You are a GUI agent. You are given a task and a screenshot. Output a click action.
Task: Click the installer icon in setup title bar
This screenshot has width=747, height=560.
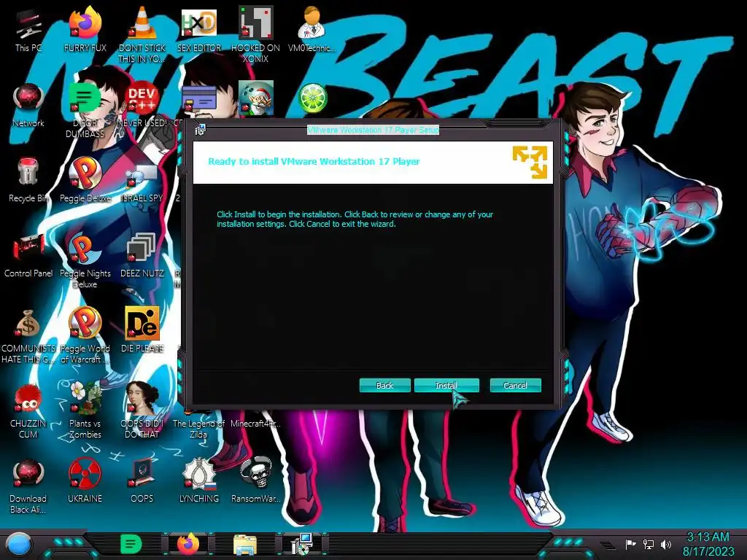pos(200,130)
